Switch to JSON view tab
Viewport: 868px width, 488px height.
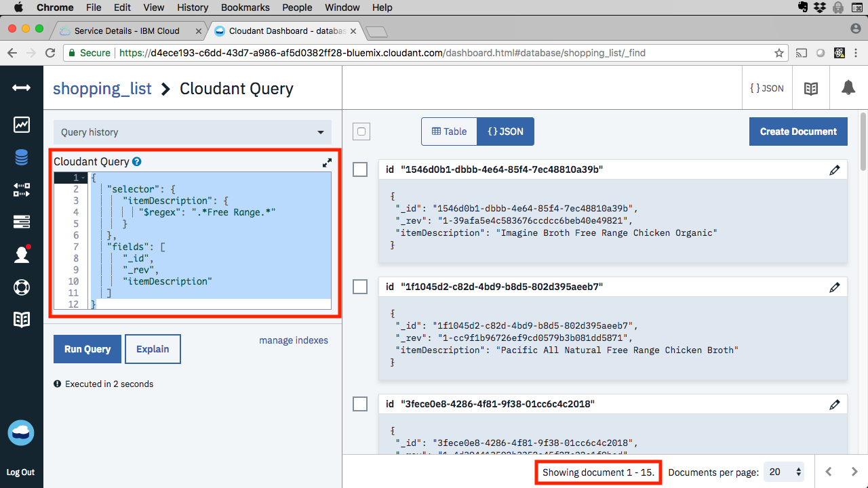coord(505,131)
